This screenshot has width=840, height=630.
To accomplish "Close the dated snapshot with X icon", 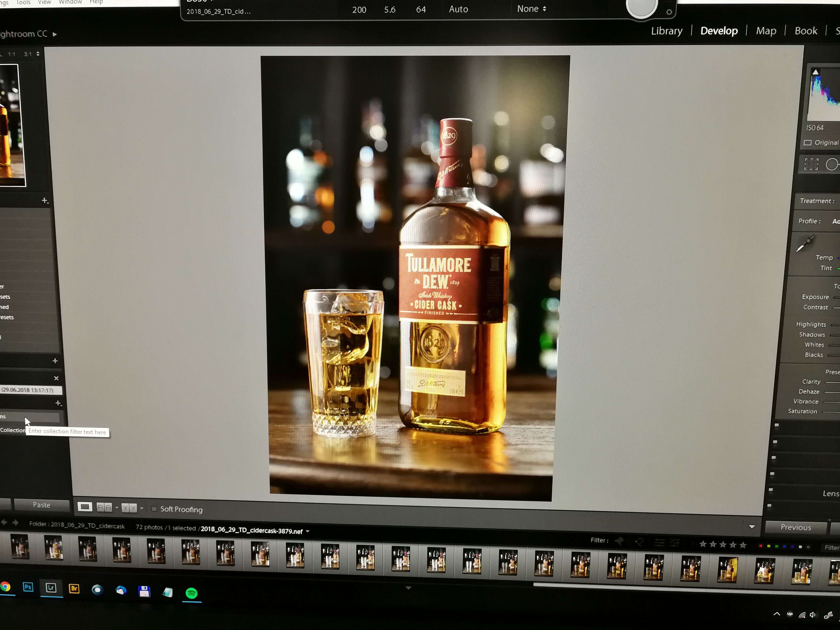I will point(56,378).
